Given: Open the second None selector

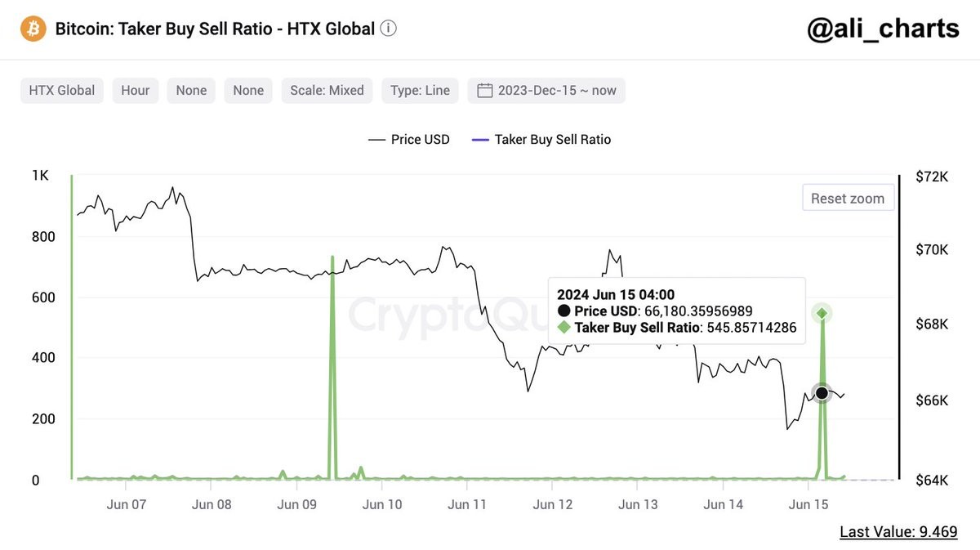Looking at the screenshot, I should coord(248,91).
